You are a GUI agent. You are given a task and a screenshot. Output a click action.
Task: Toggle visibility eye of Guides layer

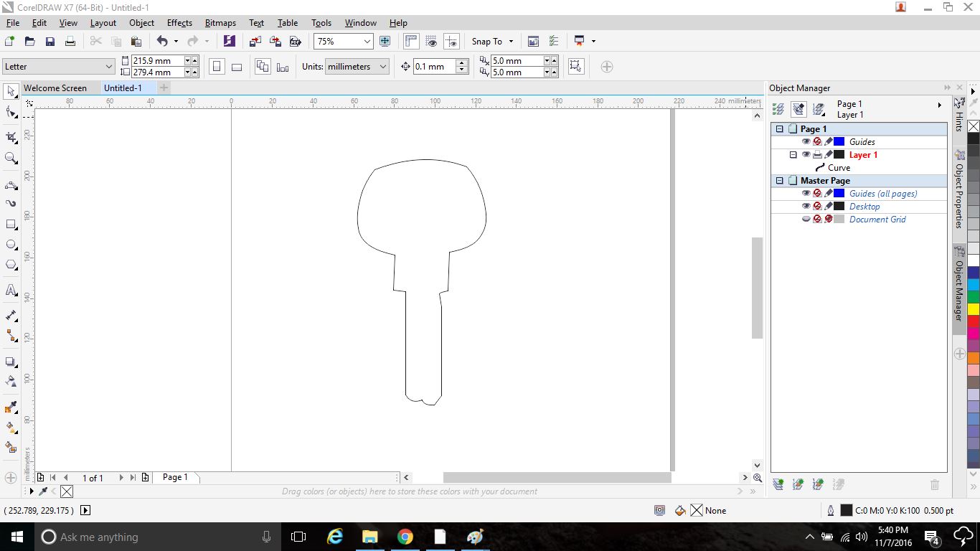[x=806, y=142]
